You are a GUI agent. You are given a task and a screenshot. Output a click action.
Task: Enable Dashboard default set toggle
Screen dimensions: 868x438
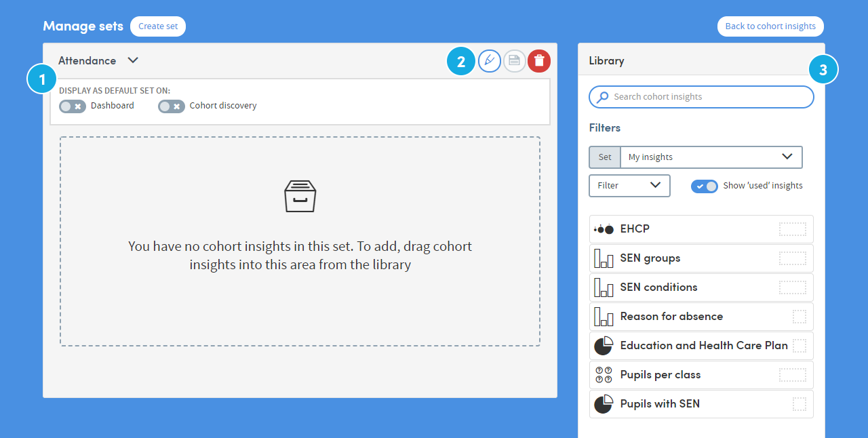[73, 106]
